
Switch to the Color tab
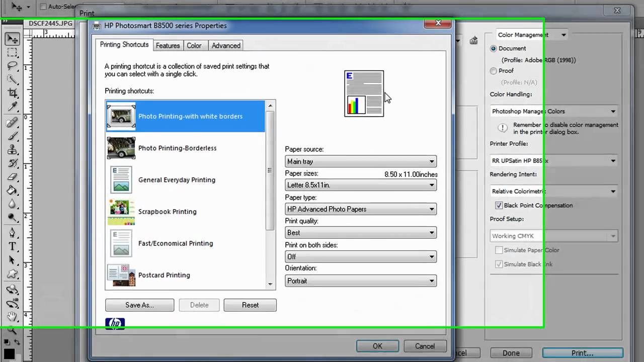[x=194, y=45]
